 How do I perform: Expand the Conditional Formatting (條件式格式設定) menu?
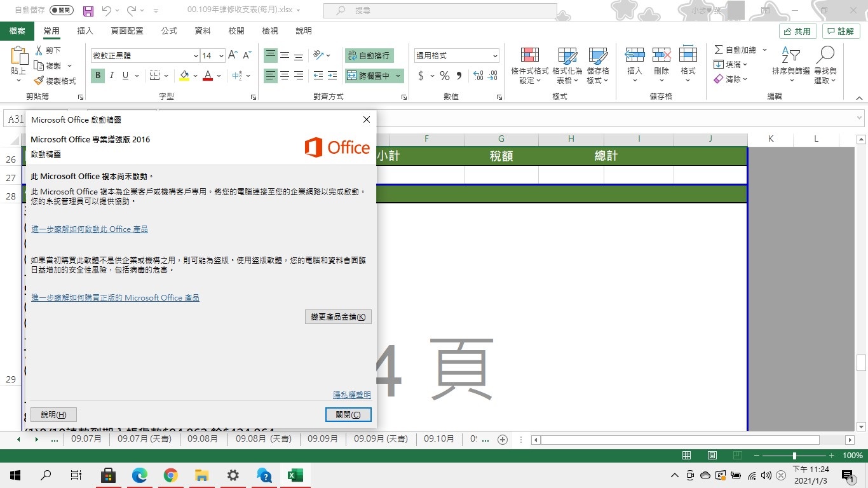coord(529,65)
